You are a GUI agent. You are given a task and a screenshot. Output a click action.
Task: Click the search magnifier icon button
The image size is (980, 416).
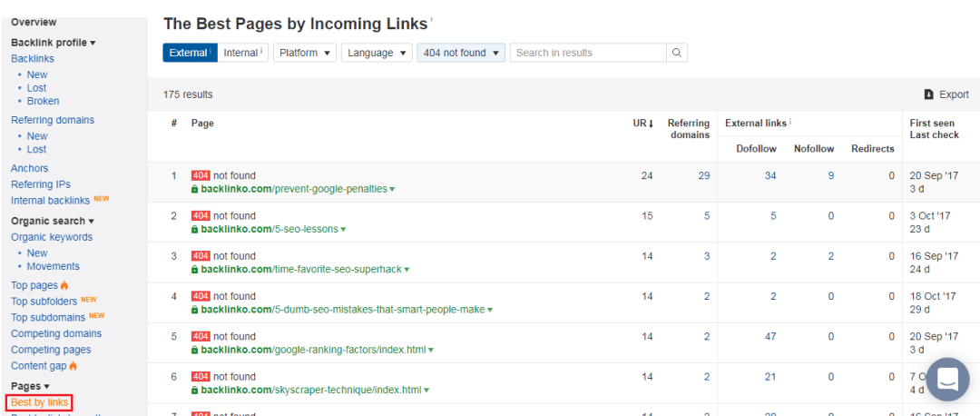coord(677,53)
